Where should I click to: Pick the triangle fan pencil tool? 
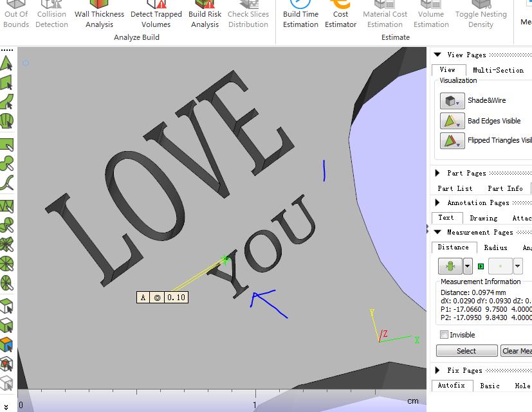coord(7,225)
